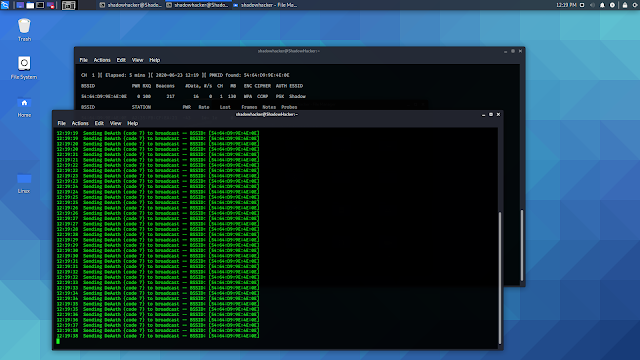Open the notifications bell icon

tap(602, 5)
